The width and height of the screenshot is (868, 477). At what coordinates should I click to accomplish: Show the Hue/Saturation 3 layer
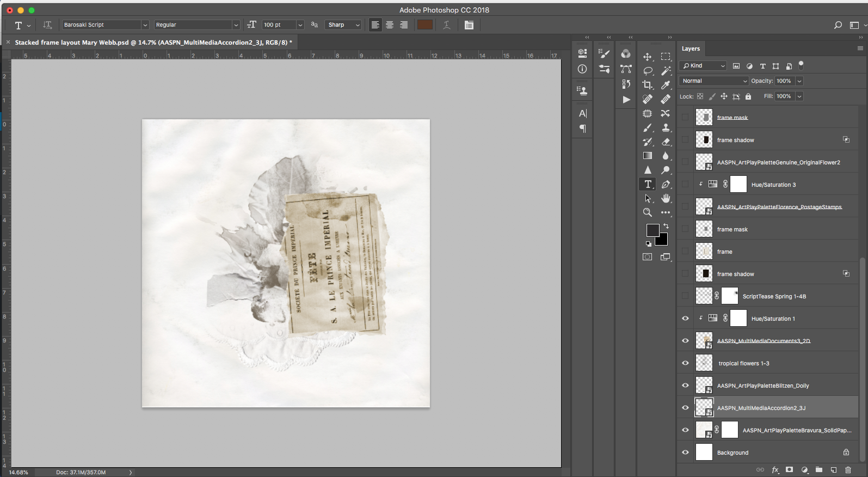686,185
